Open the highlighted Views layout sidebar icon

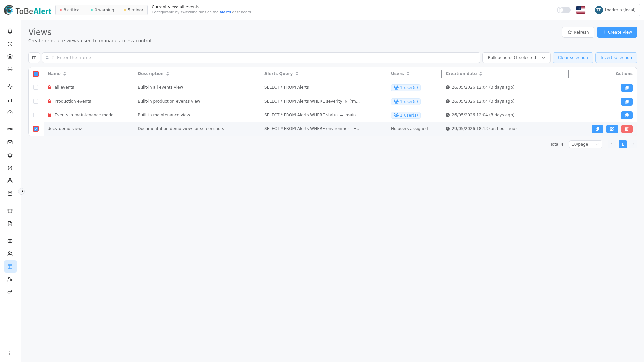coord(10,266)
